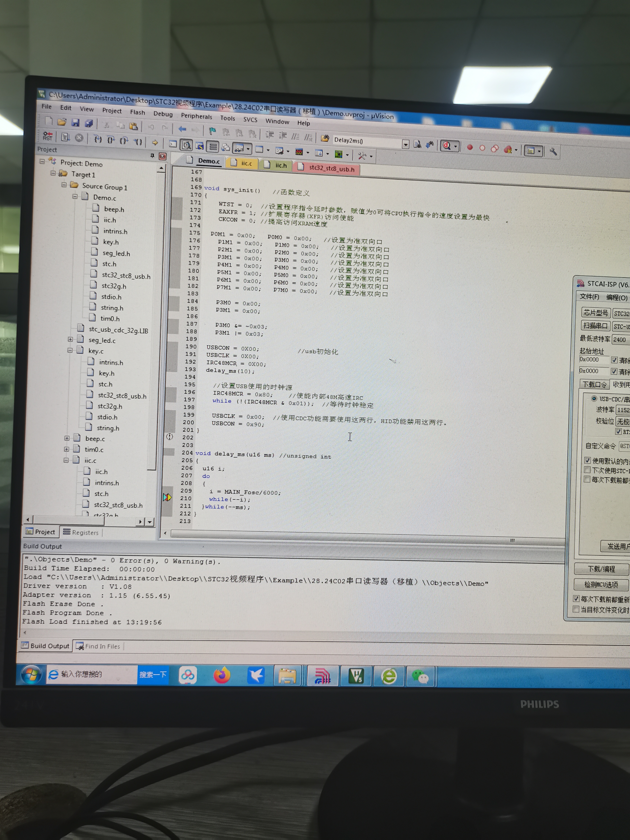Image resolution: width=630 pixels, height=840 pixels.
Task: Click the New file icon in toolbar
Action: (x=49, y=121)
